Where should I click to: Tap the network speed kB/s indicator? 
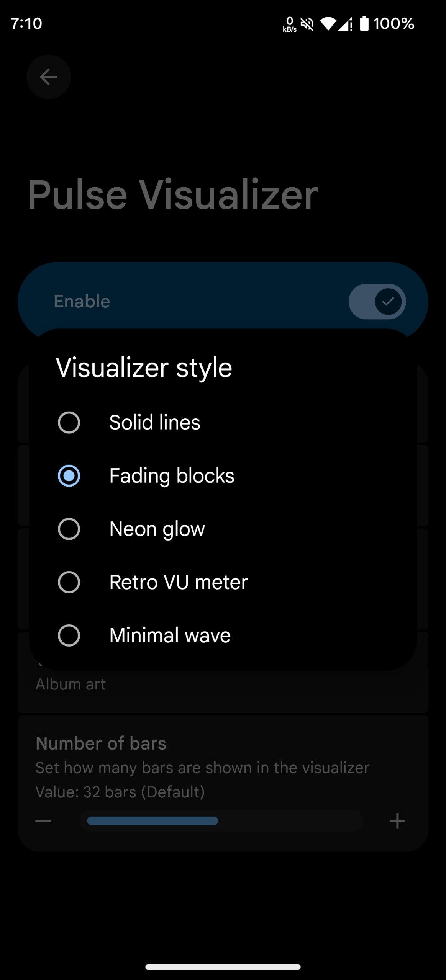point(290,24)
